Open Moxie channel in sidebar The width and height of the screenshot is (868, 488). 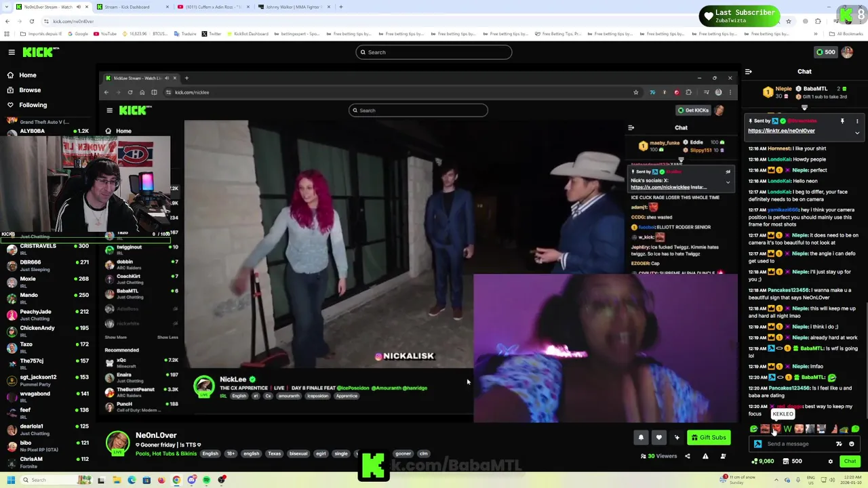47,282
